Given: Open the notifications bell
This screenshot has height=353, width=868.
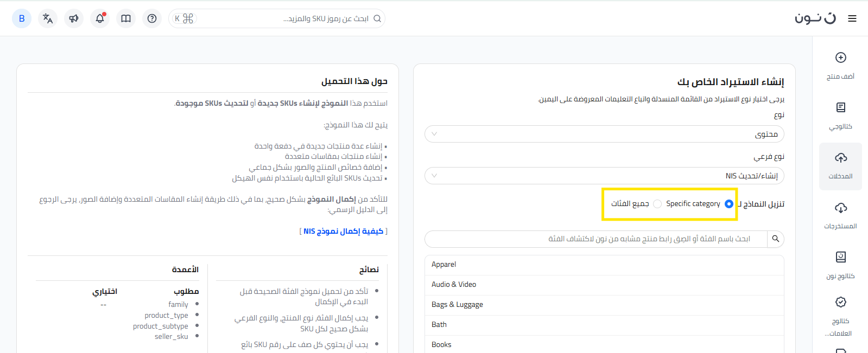Looking at the screenshot, I should (100, 18).
